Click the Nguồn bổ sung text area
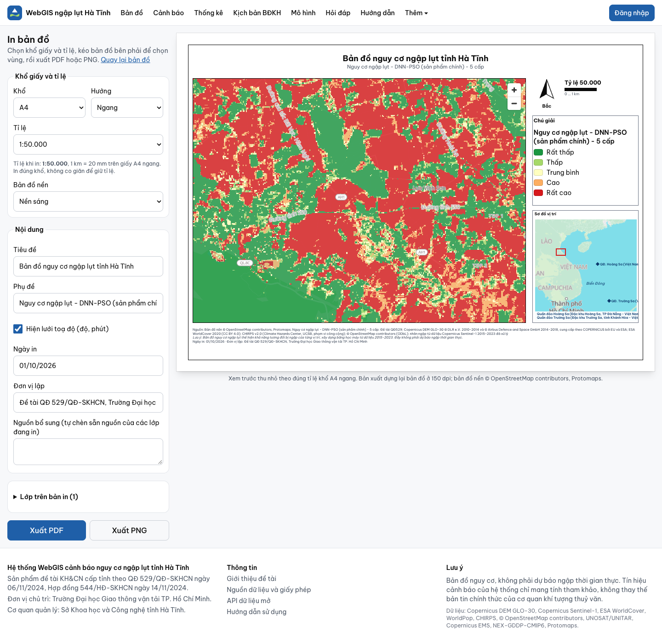Image resolution: width=662 pixels, height=644 pixels. point(88,452)
